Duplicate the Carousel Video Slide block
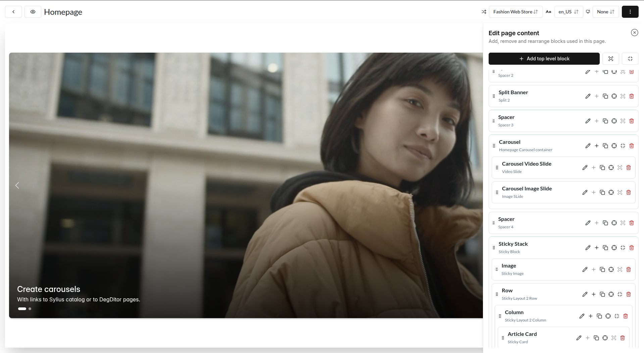 point(602,168)
